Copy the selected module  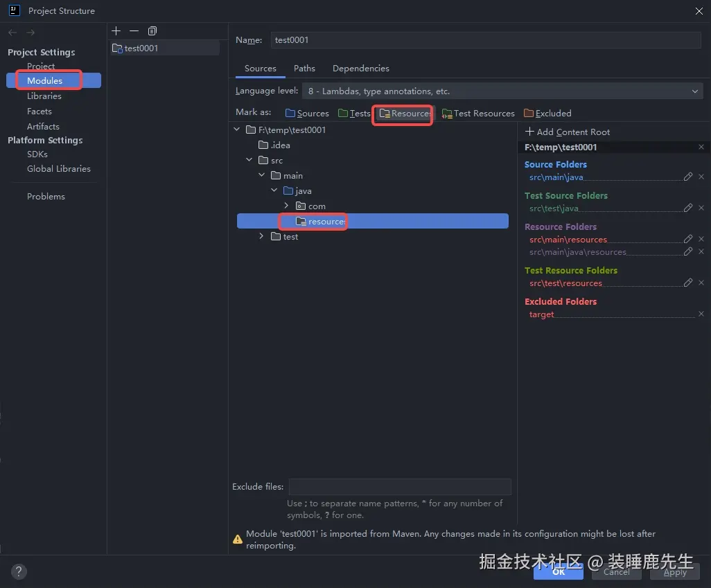(152, 31)
